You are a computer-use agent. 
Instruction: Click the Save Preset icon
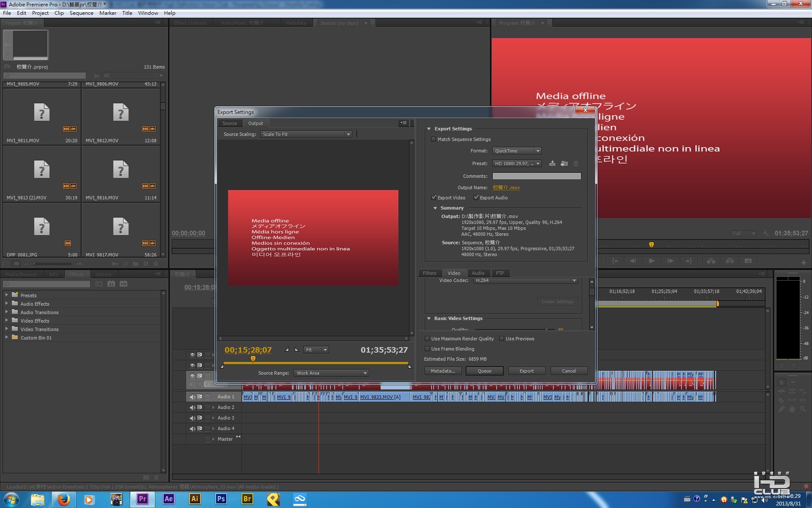pyautogui.click(x=552, y=163)
